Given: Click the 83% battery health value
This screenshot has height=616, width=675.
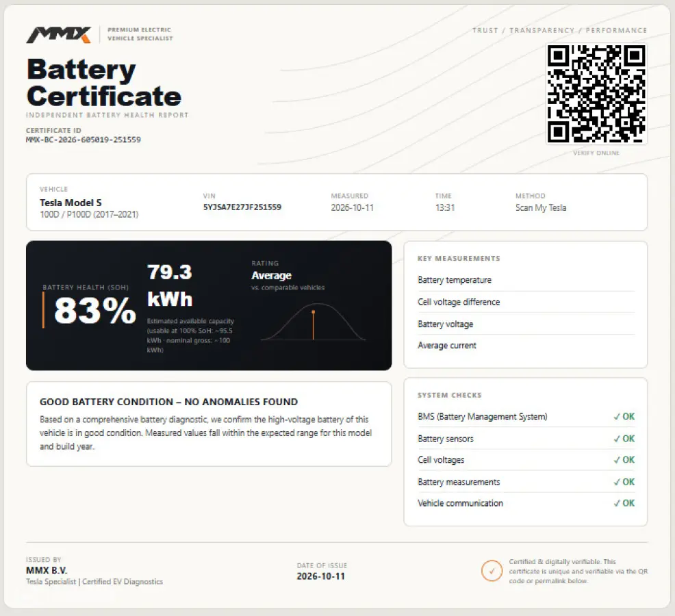Looking at the screenshot, I should [x=94, y=310].
